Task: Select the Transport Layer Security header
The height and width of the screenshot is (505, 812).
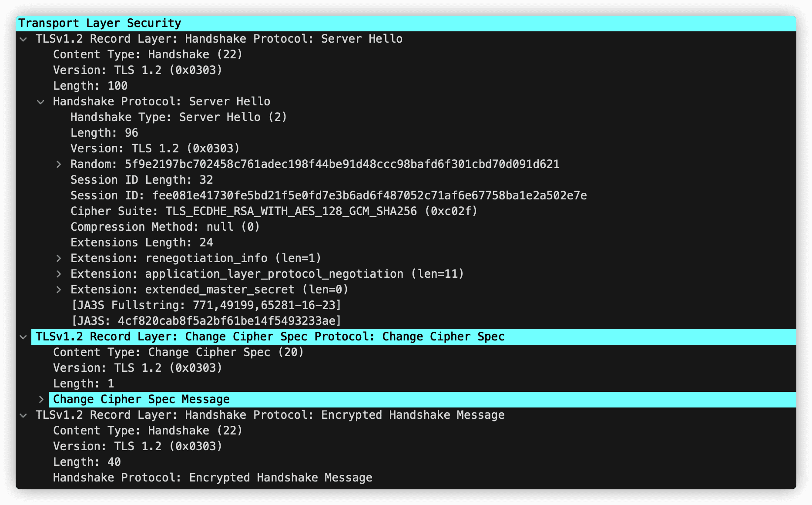Action: pos(406,24)
